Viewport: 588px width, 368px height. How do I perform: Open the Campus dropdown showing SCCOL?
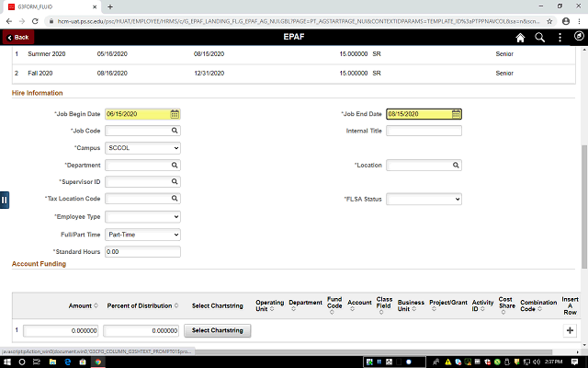point(142,148)
